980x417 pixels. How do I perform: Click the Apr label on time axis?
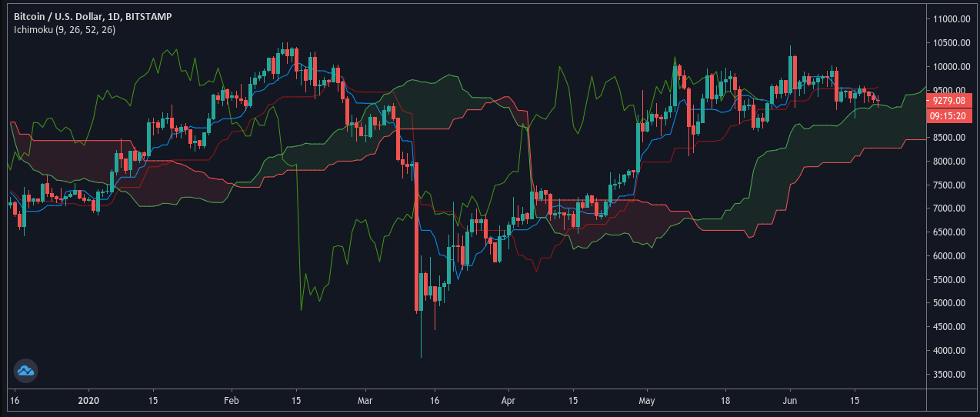tap(508, 401)
